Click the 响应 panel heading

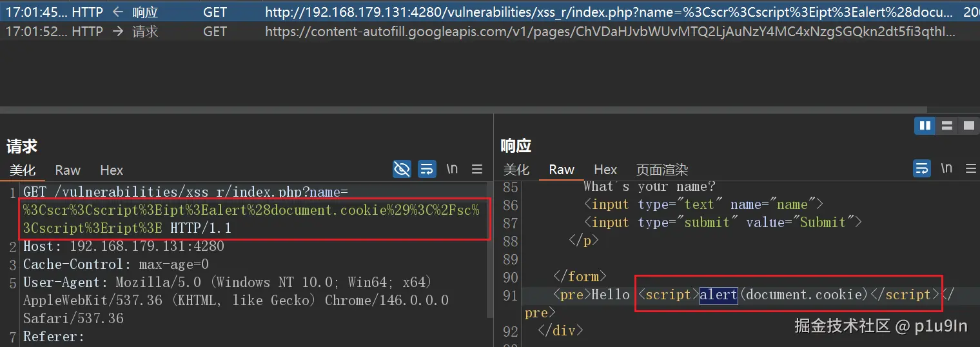[x=516, y=146]
